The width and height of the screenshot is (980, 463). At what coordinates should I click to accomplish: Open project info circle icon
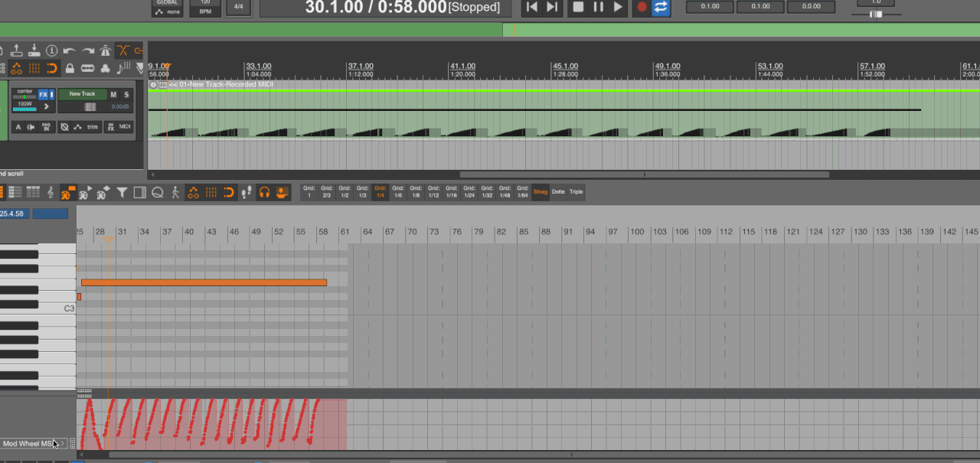pyautogui.click(x=51, y=51)
